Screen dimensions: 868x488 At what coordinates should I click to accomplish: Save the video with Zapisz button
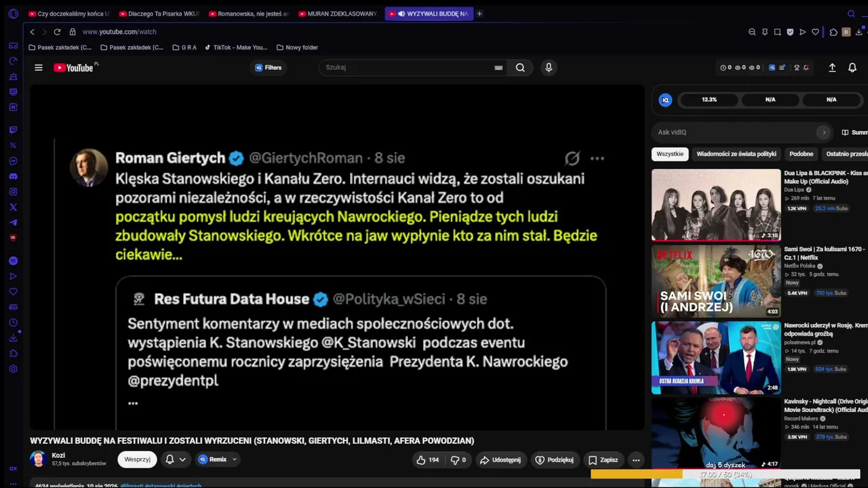click(603, 460)
